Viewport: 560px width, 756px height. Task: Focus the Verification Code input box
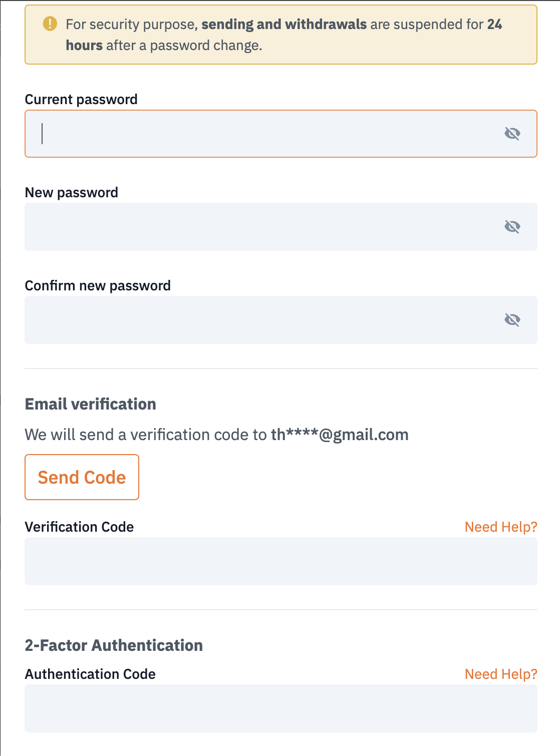coord(281,561)
